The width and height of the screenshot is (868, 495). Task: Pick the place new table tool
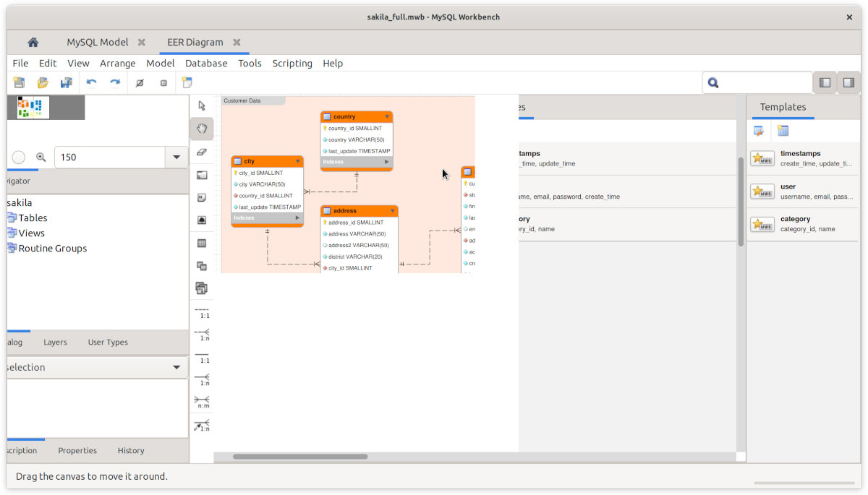(202, 244)
